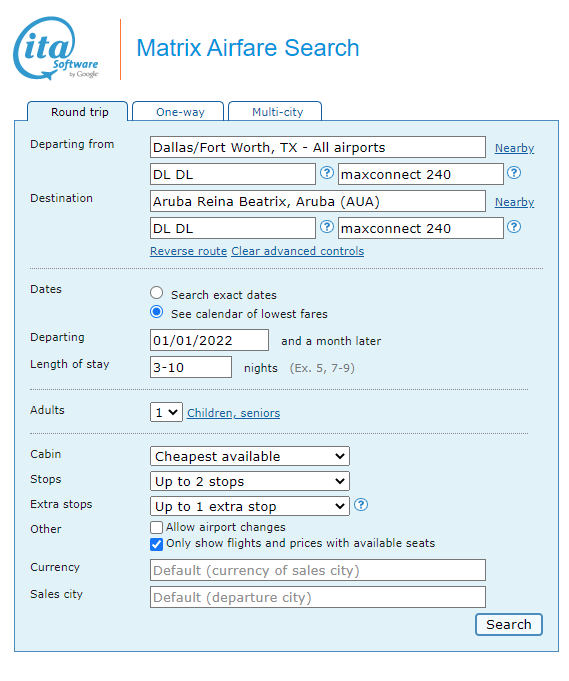569x681 pixels.
Task: Click the Departing date field with 01/01/2022
Action: [209, 340]
